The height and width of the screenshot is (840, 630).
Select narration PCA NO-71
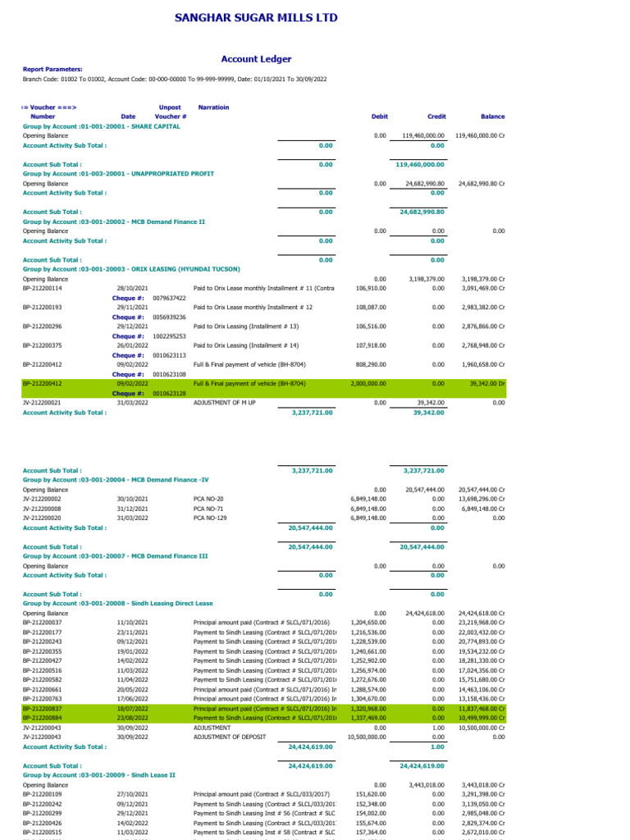click(208, 509)
